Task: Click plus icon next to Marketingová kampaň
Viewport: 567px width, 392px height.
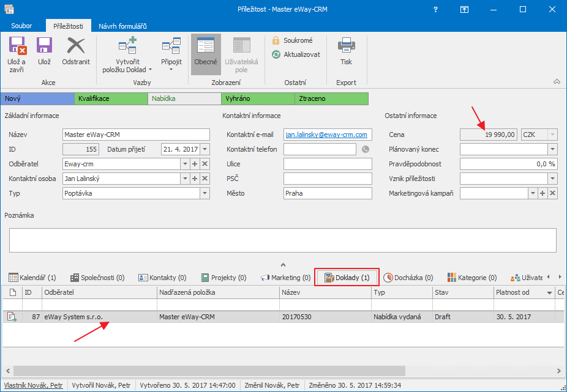Action: (x=543, y=193)
